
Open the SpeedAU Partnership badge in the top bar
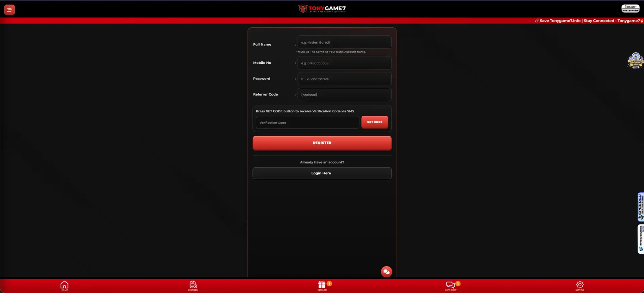pyautogui.click(x=630, y=8)
